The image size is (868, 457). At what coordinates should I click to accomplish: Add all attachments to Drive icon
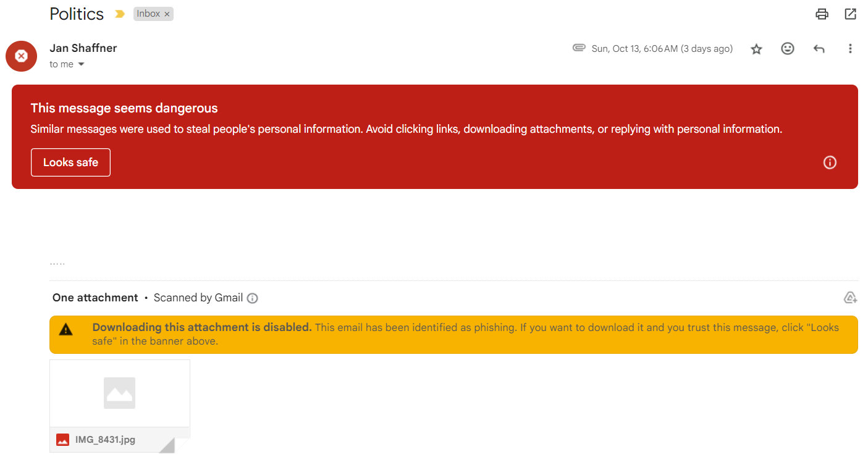[x=850, y=298]
